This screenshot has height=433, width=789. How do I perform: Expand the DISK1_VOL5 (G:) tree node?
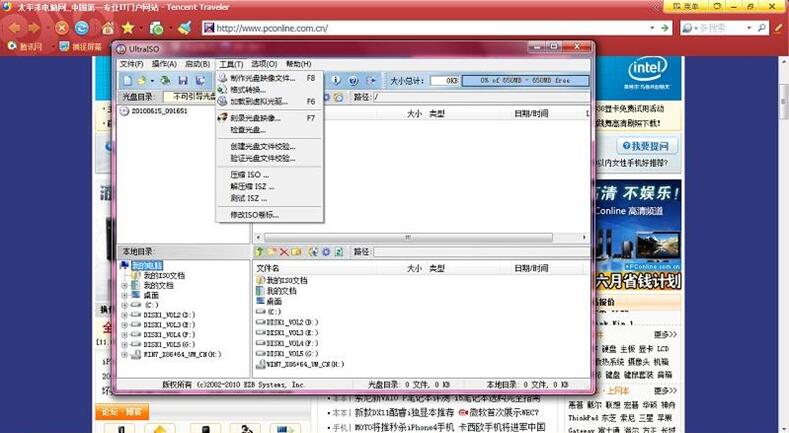tap(124, 344)
